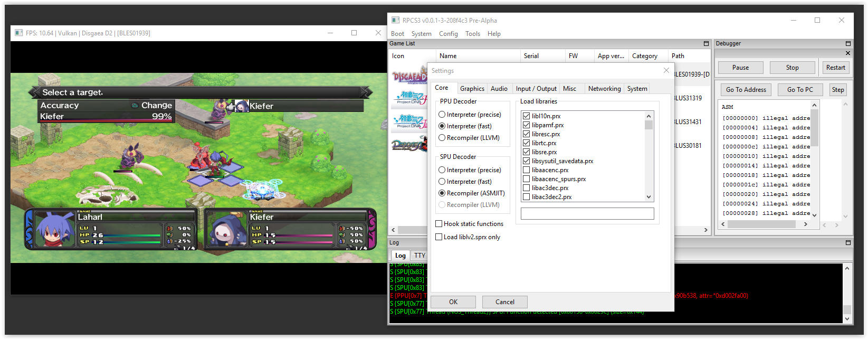868x339 pixels.
Task: Restart emulation in Debugger
Action: 836,68
